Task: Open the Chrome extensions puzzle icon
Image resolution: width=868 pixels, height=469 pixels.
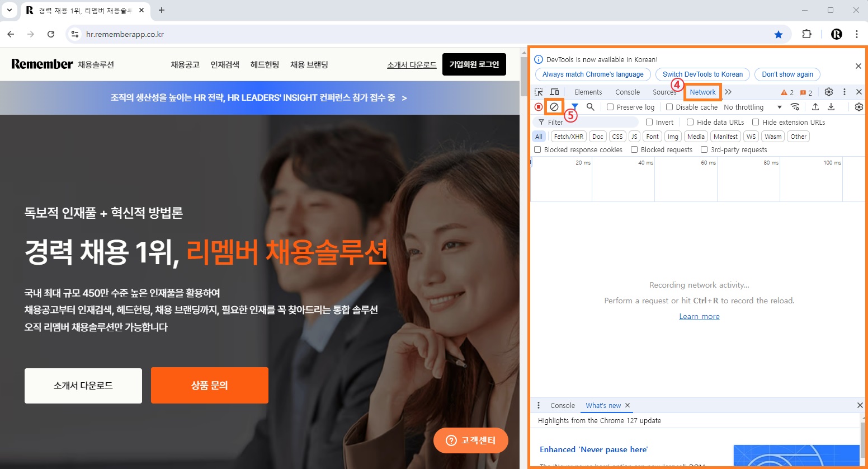Action: click(806, 34)
